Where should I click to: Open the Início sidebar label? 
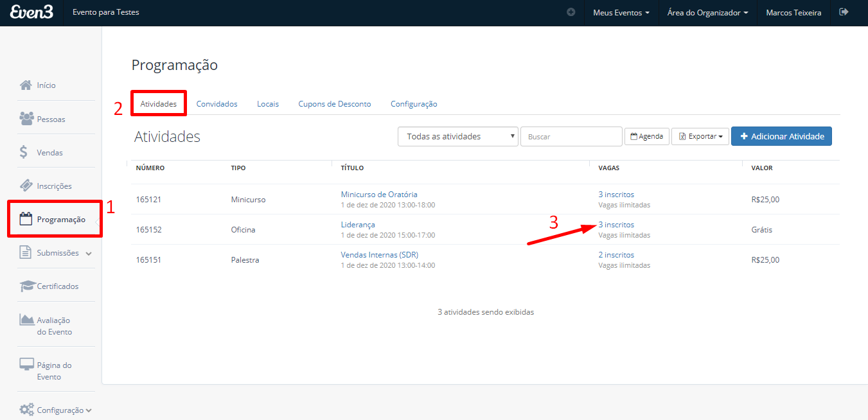click(x=46, y=85)
